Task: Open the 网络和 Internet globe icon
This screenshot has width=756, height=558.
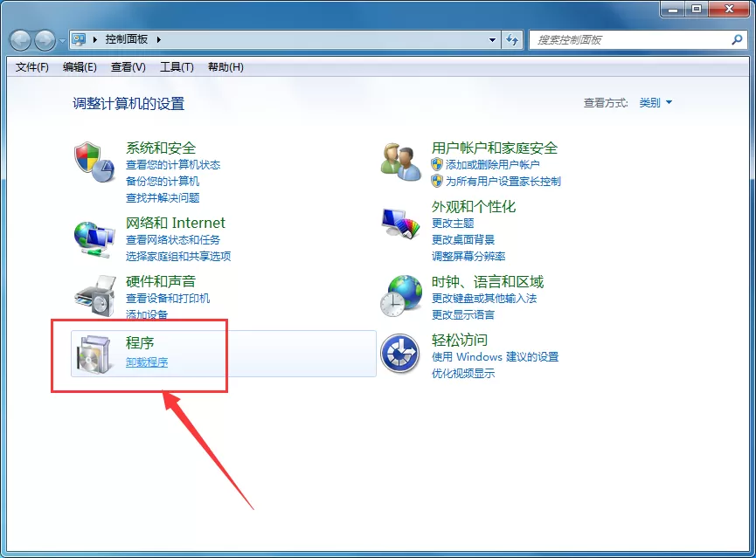Action: tap(94, 239)
